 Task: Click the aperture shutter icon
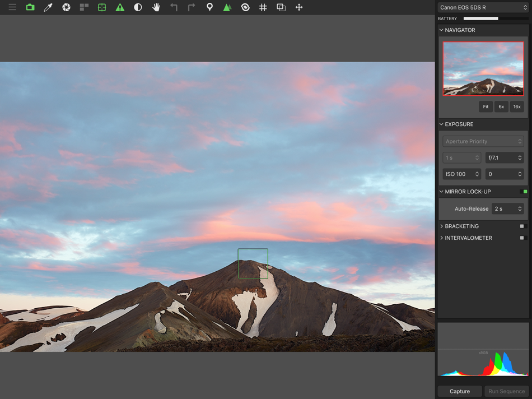66,7
